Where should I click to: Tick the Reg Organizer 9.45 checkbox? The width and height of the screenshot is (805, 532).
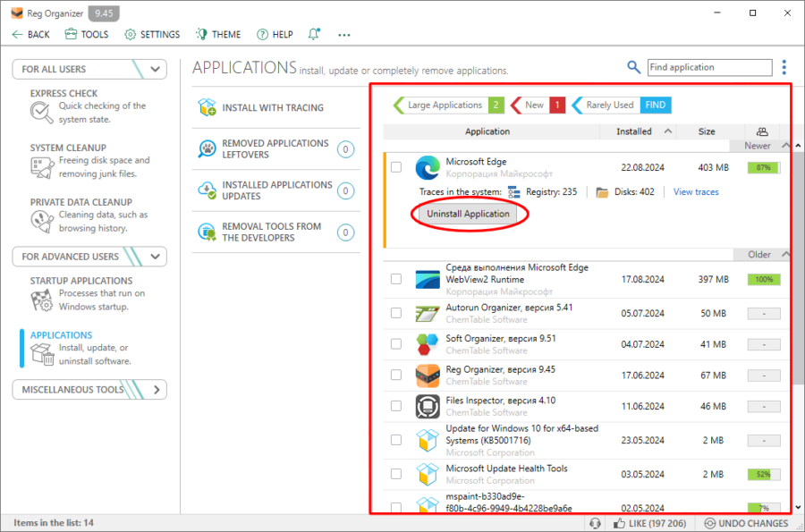(x=396, y=375)
